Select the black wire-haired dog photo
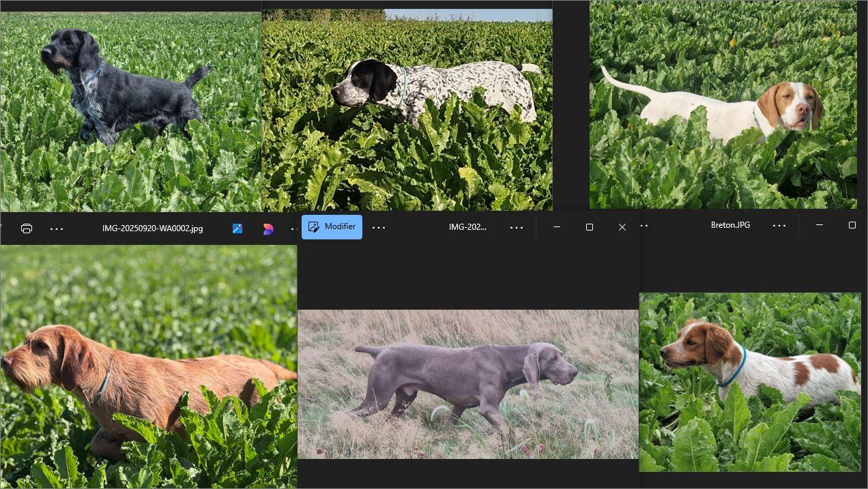Screen dimensions: 868x489 coord(130,109)
